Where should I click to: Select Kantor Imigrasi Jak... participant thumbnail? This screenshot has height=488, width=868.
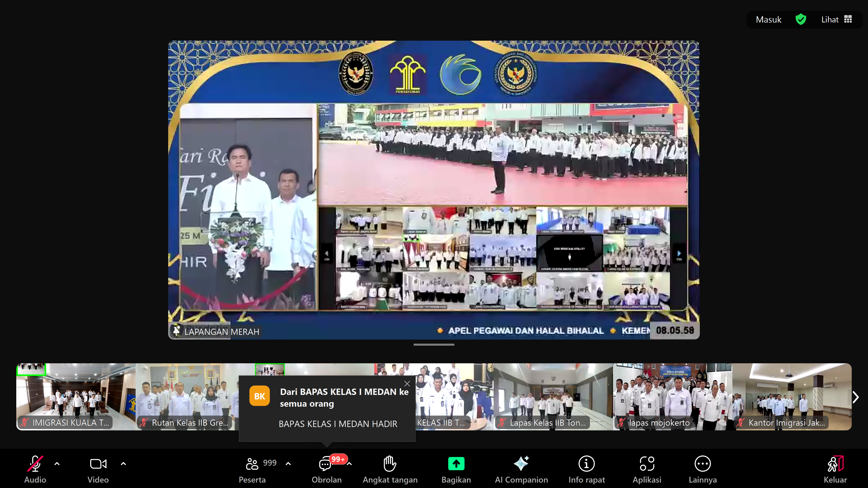click(792, 396)
